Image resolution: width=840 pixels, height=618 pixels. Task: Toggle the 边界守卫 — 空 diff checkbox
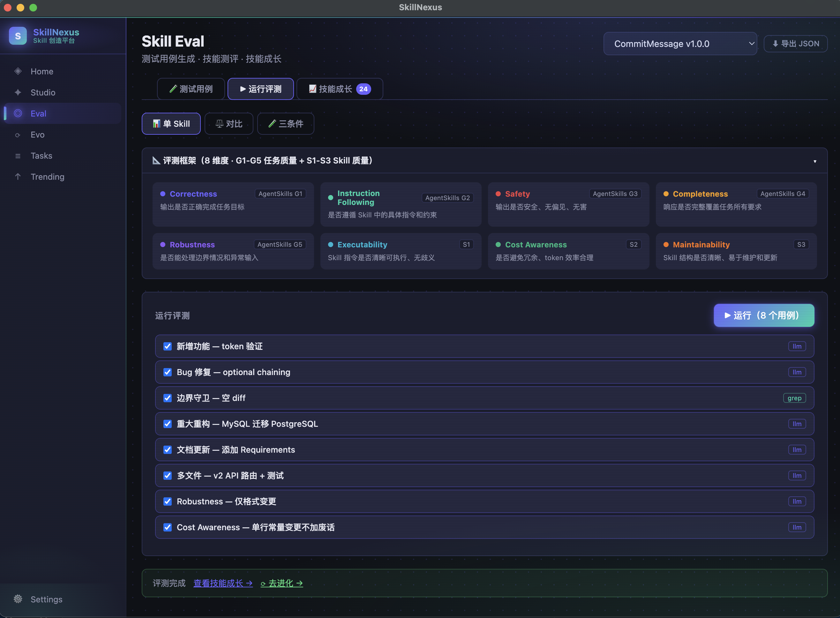tap(168, 398)
